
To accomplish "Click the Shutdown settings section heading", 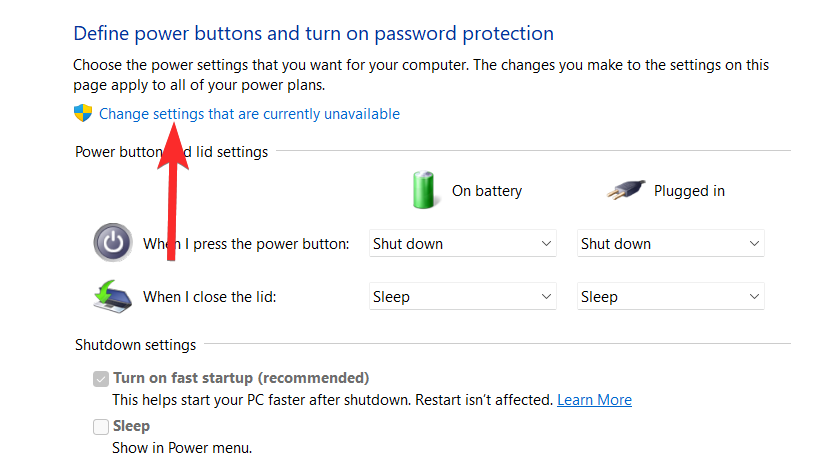I will tap(136, 345).
